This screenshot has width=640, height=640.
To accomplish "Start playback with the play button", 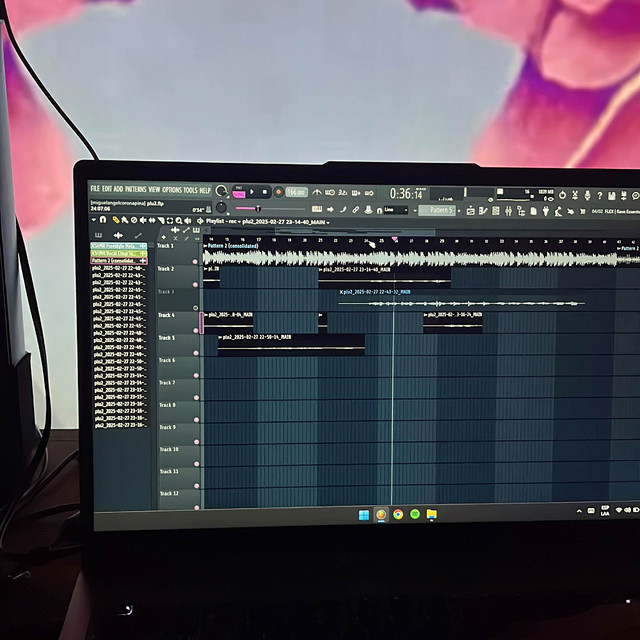I will tap(252, 191).
